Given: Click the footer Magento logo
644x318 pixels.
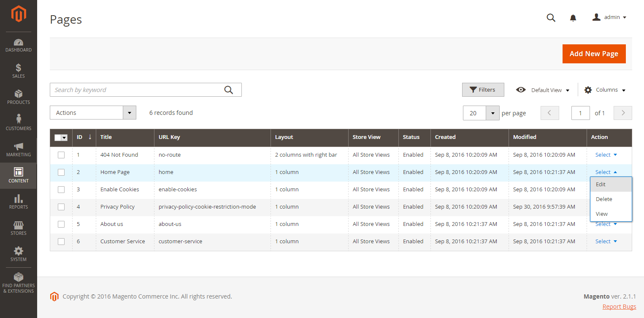Looking at the screenshot, I should click(54, 296).
